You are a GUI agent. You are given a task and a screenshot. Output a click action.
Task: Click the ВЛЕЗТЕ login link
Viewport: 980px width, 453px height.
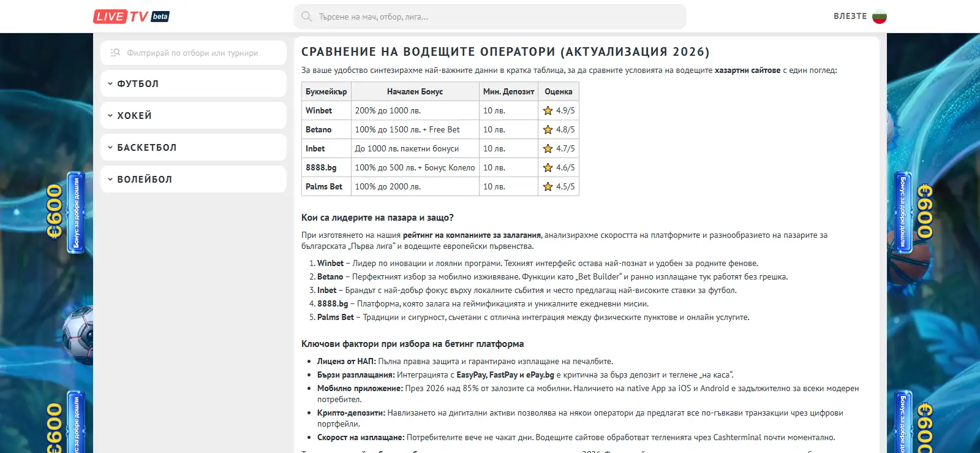coord(850,17)
